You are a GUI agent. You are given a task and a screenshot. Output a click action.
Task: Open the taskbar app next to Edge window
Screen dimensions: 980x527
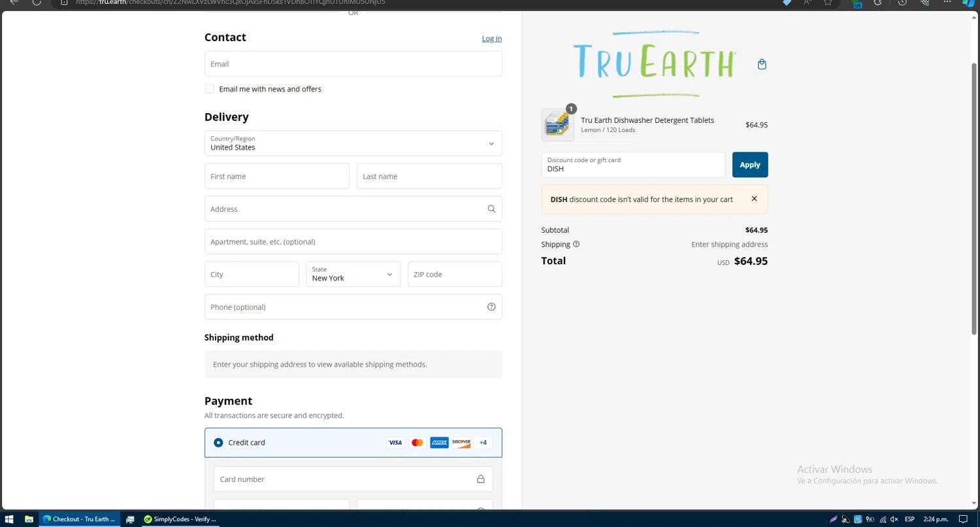tap(130, 519)
